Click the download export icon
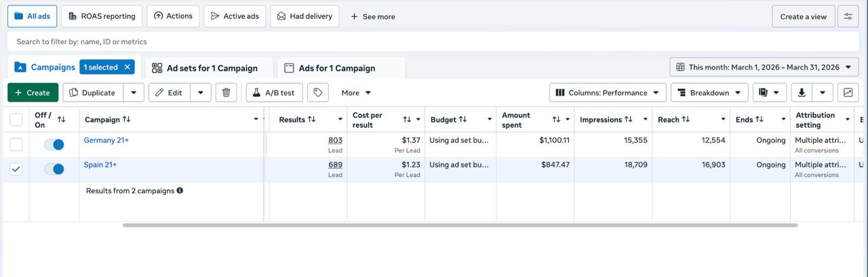Screen dimensions: 868x277 (x=802, y=93)
